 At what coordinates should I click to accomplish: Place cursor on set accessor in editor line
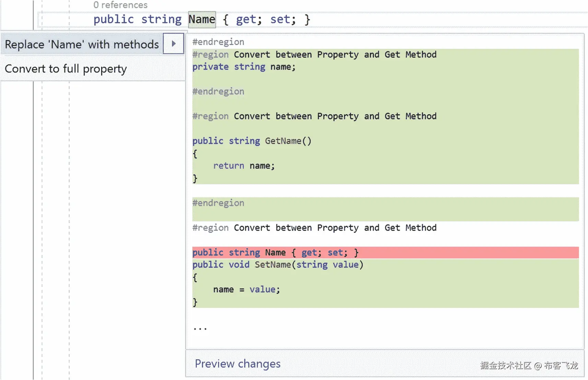click(280, 19)
